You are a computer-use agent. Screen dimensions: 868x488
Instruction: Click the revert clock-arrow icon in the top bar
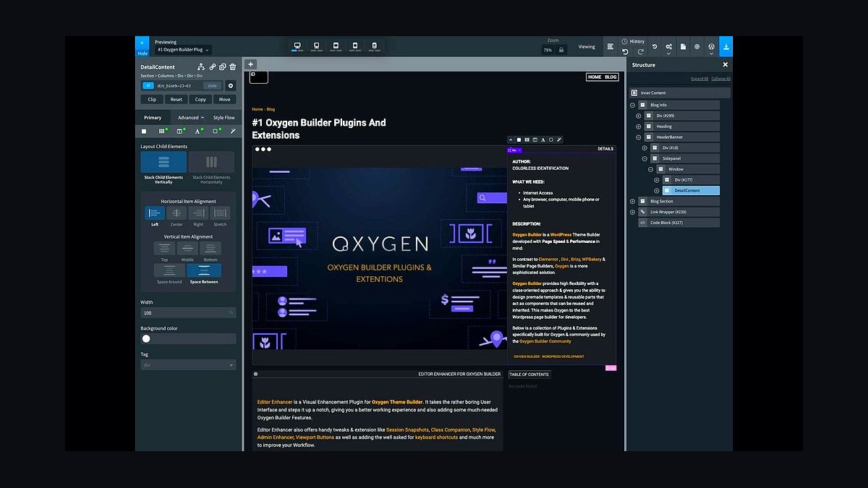[x=655, y=46]
